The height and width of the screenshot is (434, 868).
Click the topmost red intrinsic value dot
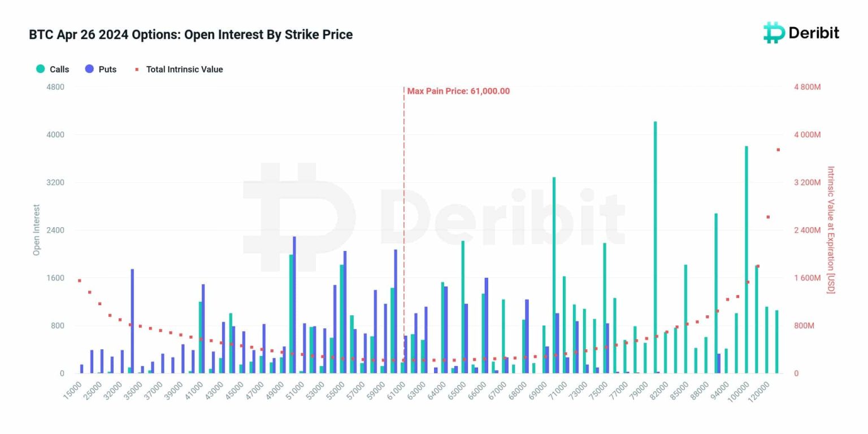point(778,150)
